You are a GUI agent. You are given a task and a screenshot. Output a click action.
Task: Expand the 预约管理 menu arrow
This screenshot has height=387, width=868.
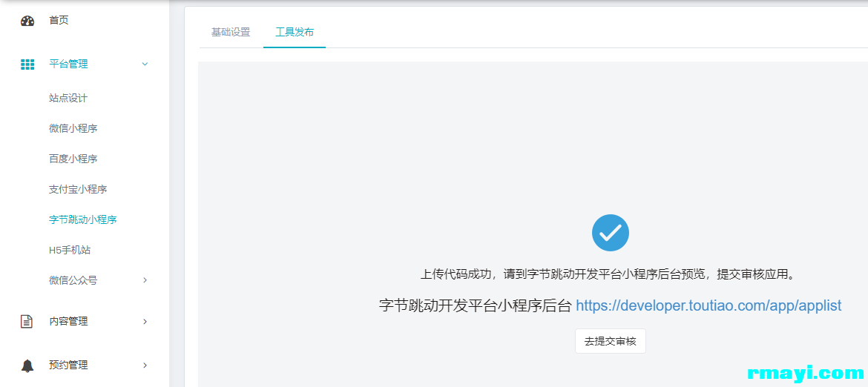(145, 365)
